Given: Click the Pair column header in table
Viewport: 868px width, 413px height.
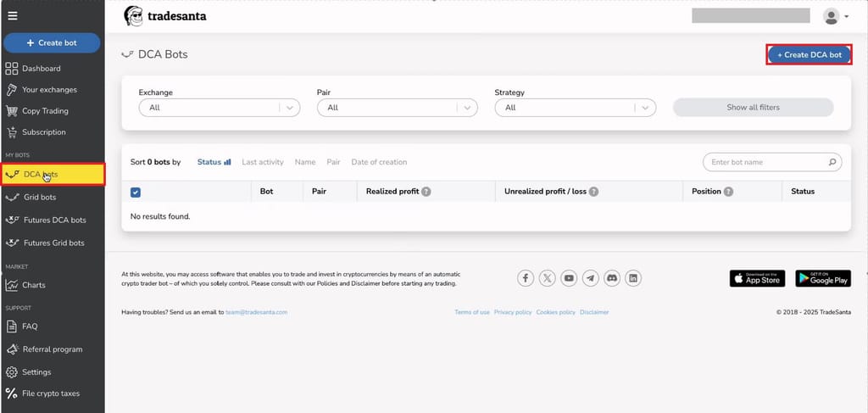Looking at the screenshot, I should pyautogui.click(x=319, y=192).
